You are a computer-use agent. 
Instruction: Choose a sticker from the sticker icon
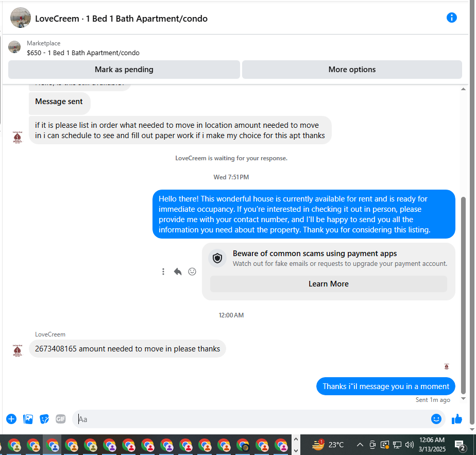click(44, 419)
